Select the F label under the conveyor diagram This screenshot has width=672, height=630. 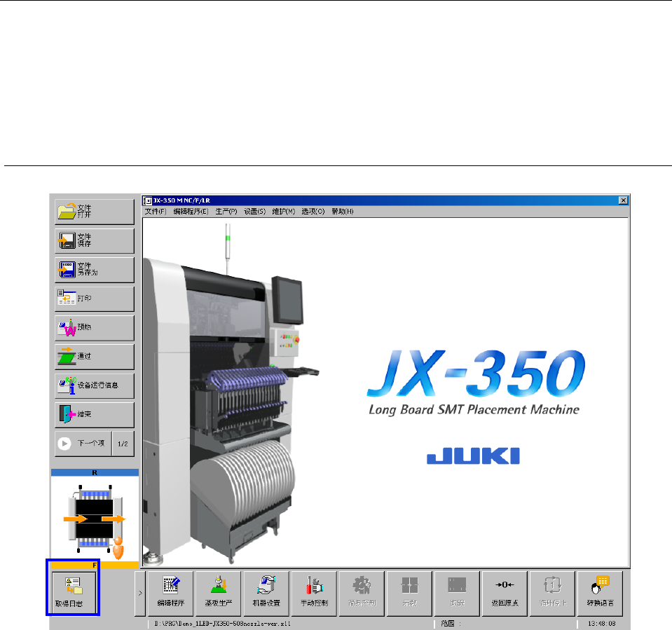pos(95,566)
